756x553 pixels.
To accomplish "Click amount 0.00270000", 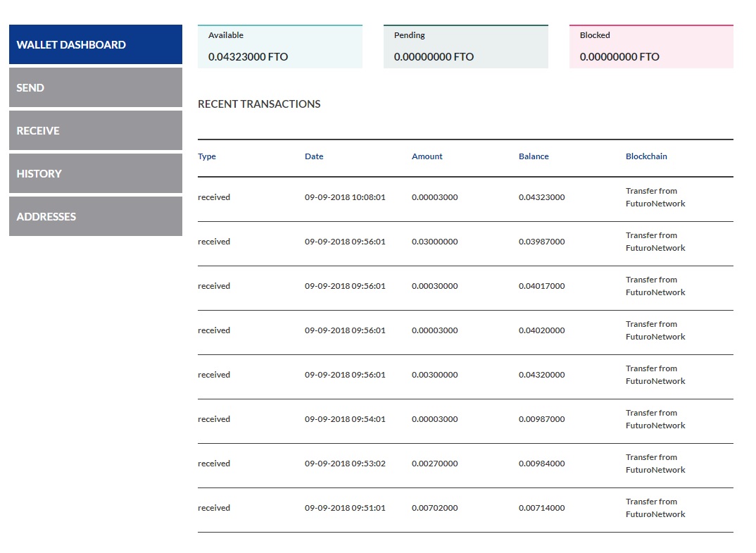I will point(434,464).
